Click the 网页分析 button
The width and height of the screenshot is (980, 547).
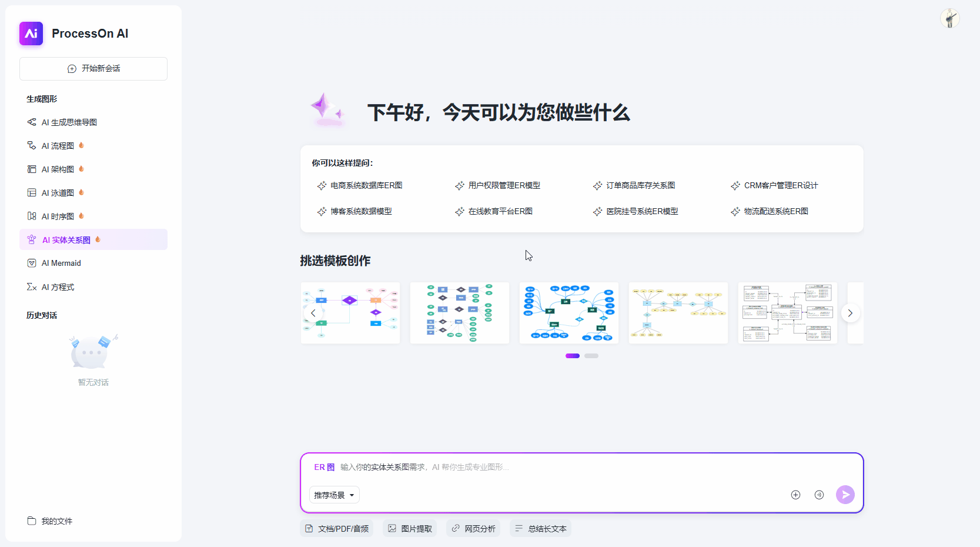point(473,529)
